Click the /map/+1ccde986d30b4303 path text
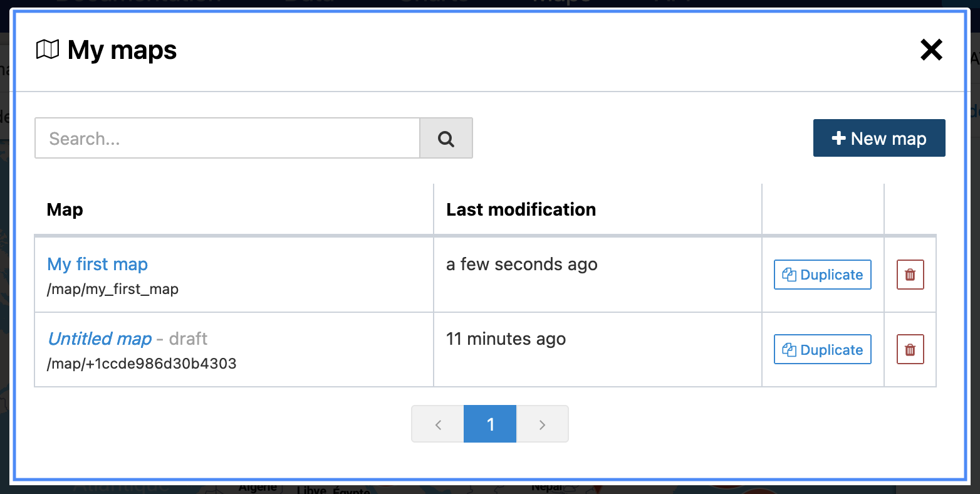 coord(142,364)
